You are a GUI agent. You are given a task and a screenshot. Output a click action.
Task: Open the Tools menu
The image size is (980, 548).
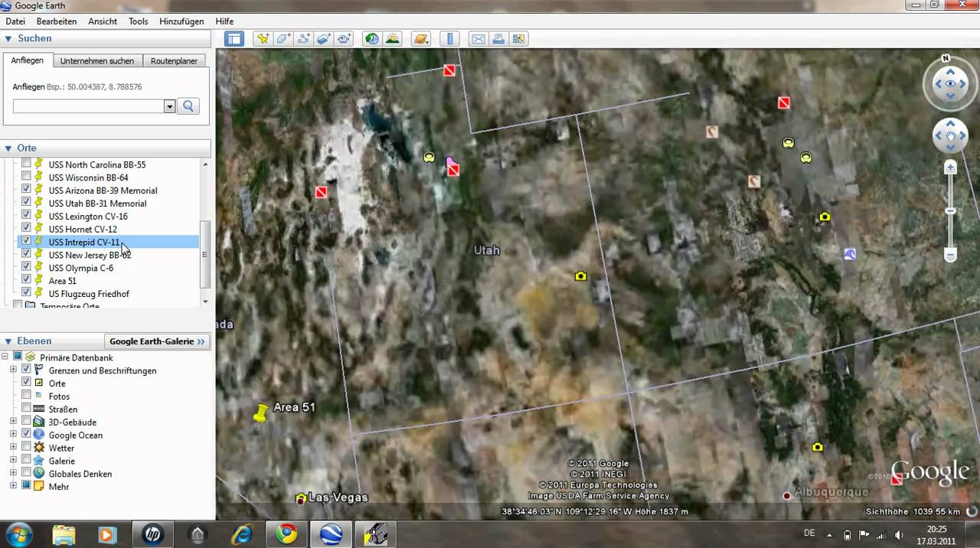coord(139,21)
